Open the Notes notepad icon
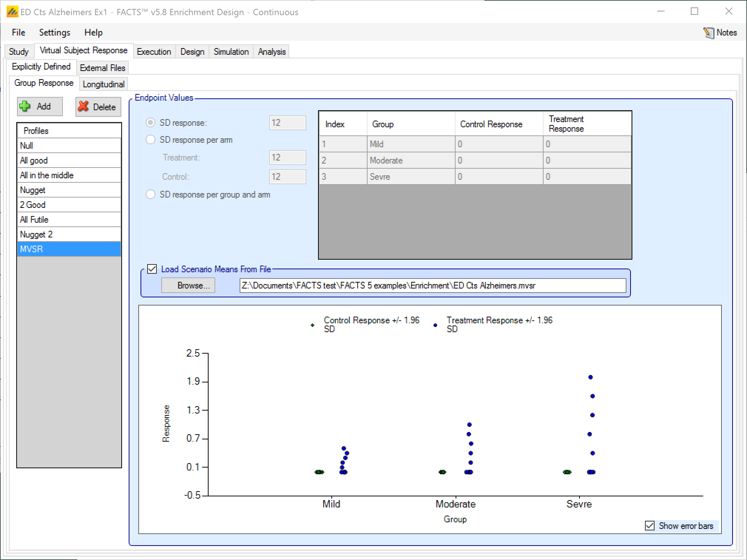Viewport: 747px width, 560px height. tap(709, 33)
